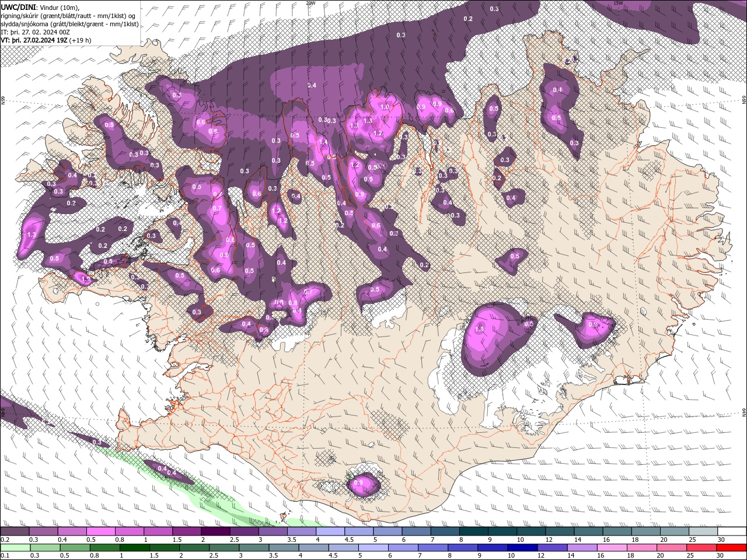The width and height of the screenshot is (747, 560).
Task: Click the 0.2 value near the top edge
Action: [x=468, y=19]
